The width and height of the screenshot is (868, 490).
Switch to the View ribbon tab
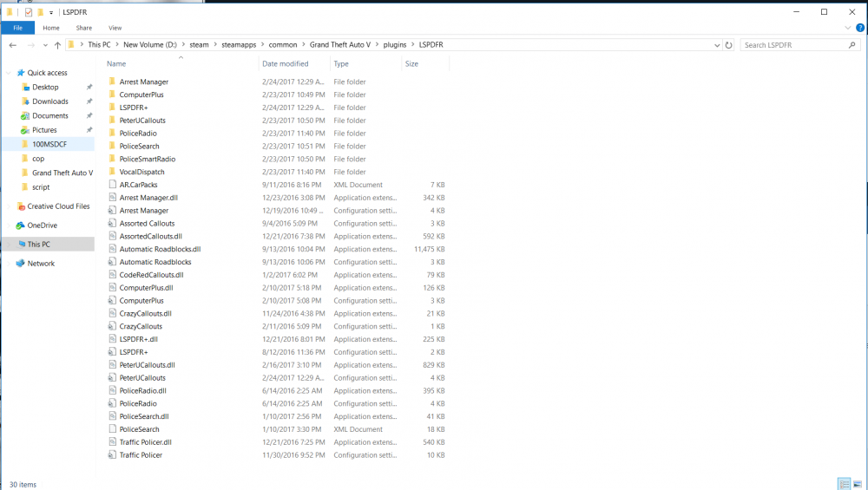115,28
